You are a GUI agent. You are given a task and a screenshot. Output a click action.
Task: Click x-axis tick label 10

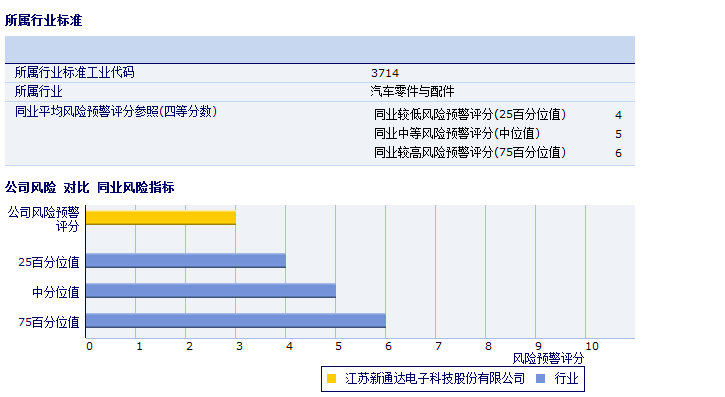pyautogui.click(x=592, y=346)
